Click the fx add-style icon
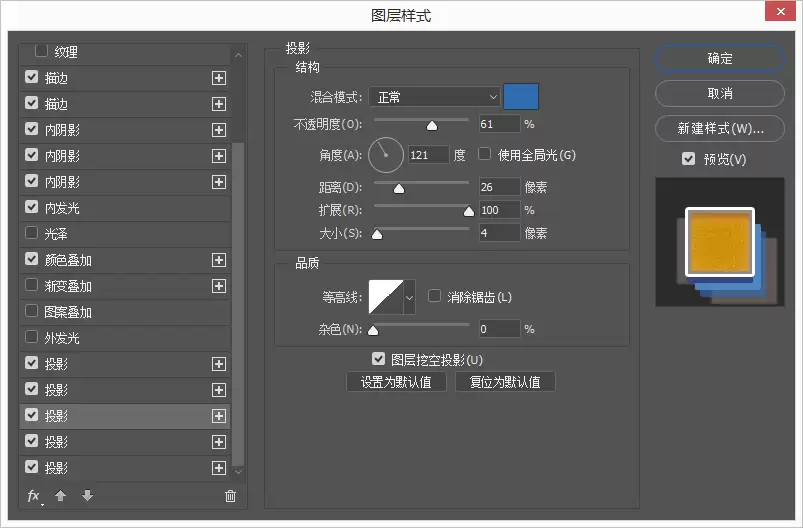Viewport: 803px width, 528px height. [34, 496]
